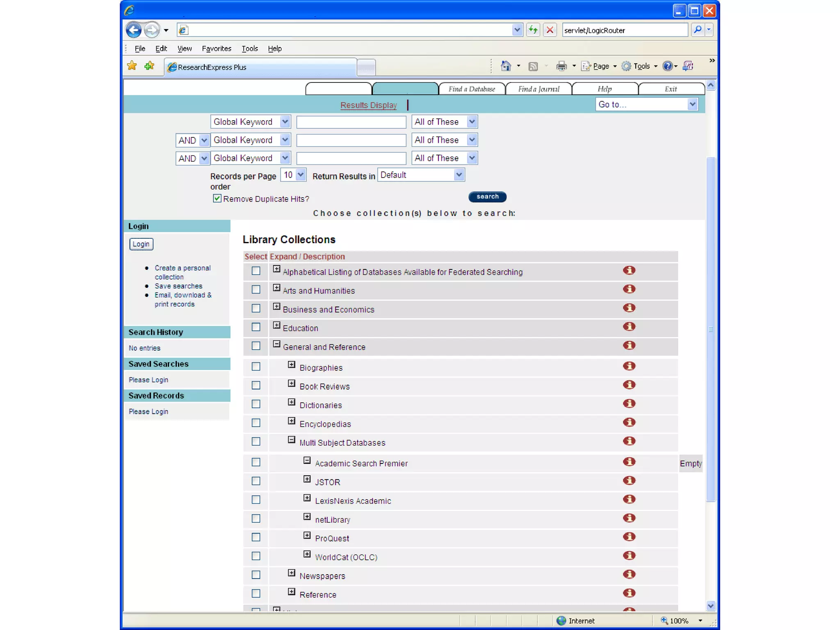
Task: Collapse the General and Reference collection
Action: click(x=277, y=344)
